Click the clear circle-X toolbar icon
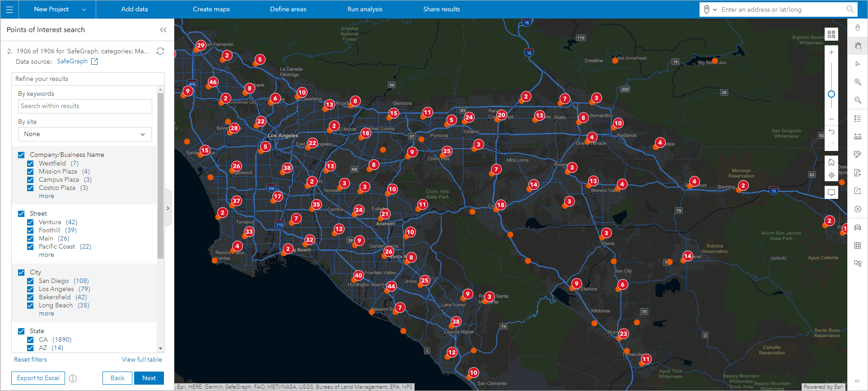 click(x=858, y=209)
